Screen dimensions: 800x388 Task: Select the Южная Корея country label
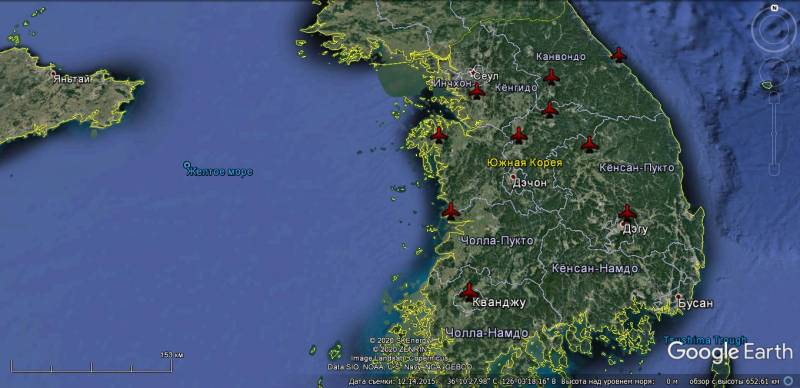524,163
